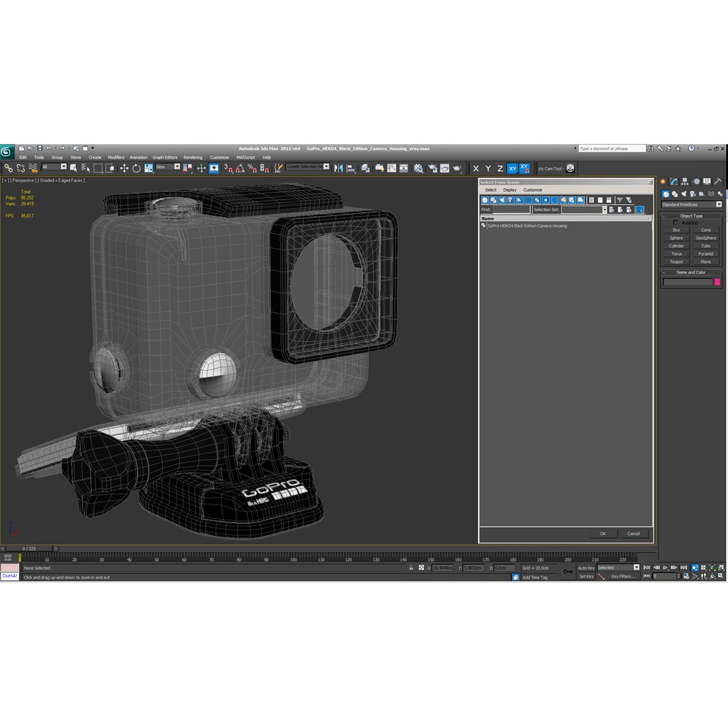Select the Lights category in Create panel
Viewport: 728px width, 728px height.
click(684, 194)
